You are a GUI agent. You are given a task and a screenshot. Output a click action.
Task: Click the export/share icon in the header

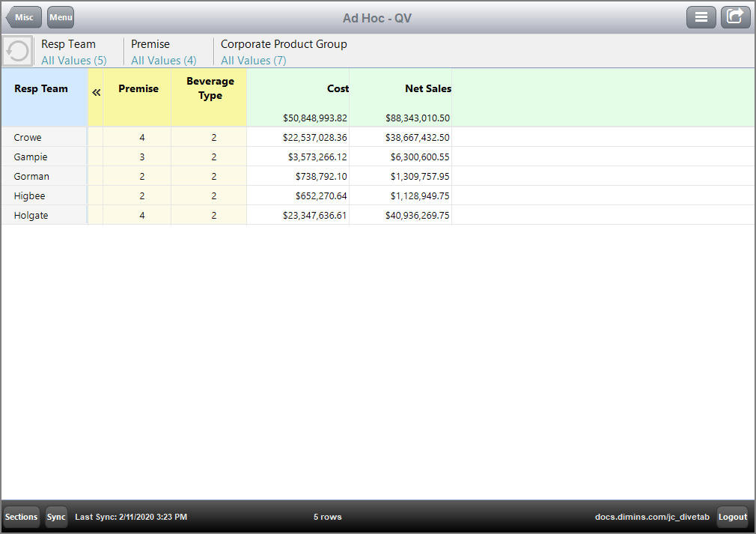tap(735, 16)
